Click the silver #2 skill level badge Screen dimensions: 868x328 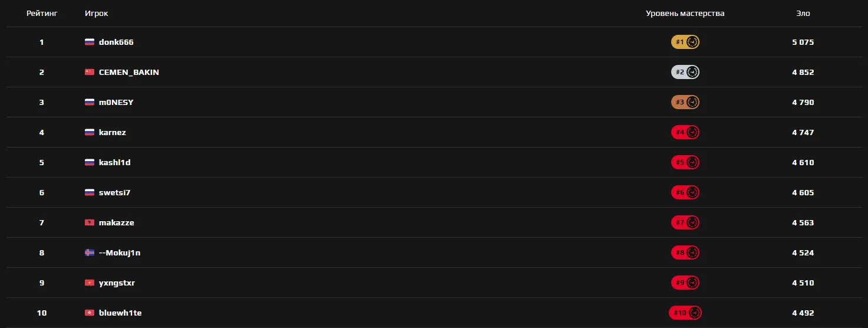click(685, 72)
